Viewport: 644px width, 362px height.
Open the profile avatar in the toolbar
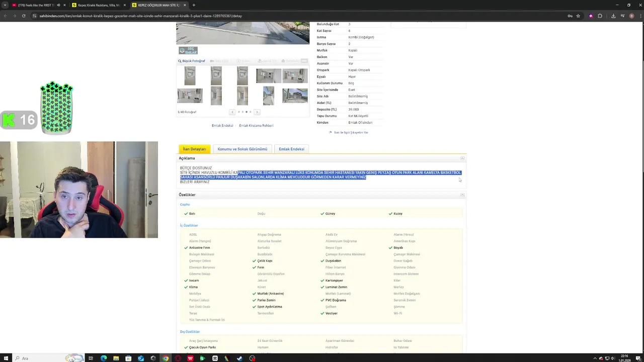click(631, 16)
